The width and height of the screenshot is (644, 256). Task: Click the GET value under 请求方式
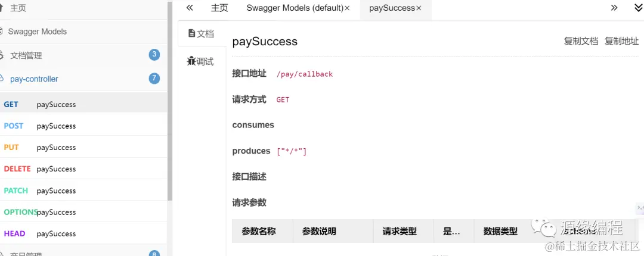click(283, 99)
